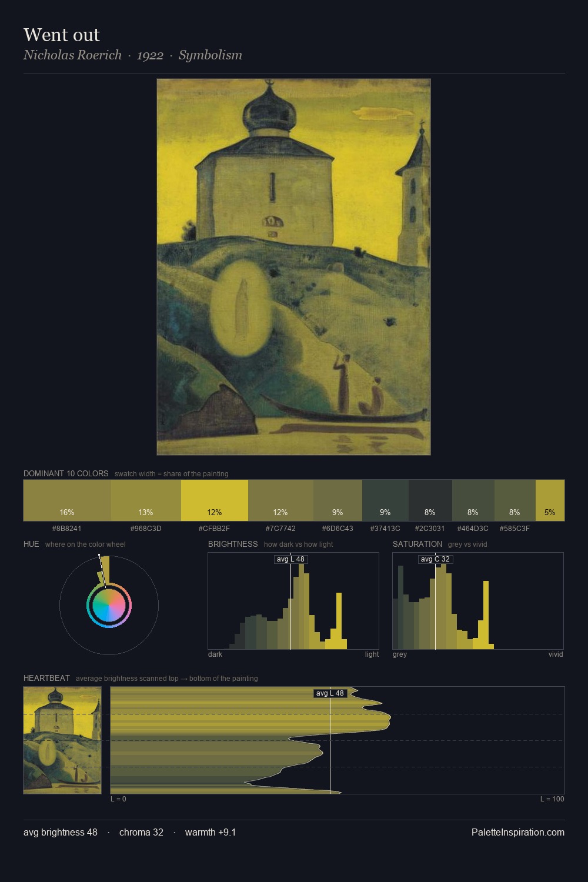Click the 5% swatch at strip end
This screenshot has width=588, height=882.
tap(550, 500)
